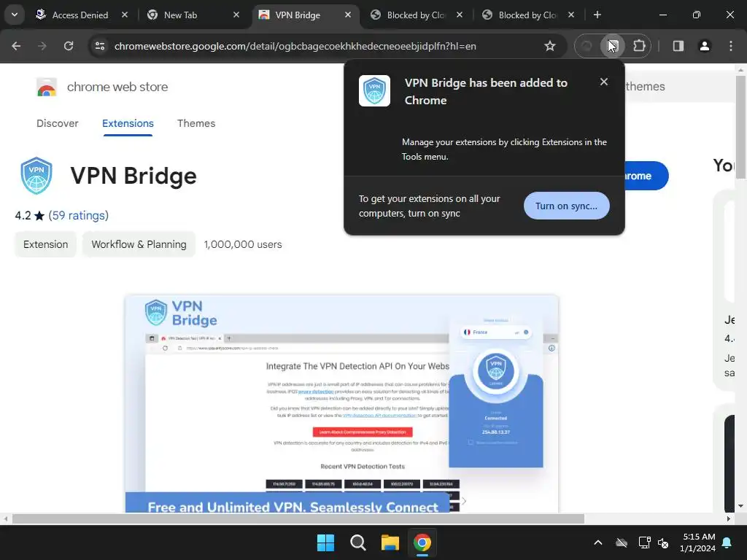Click the address bar URL
747x560 pixels.
[x=295, y=46]
